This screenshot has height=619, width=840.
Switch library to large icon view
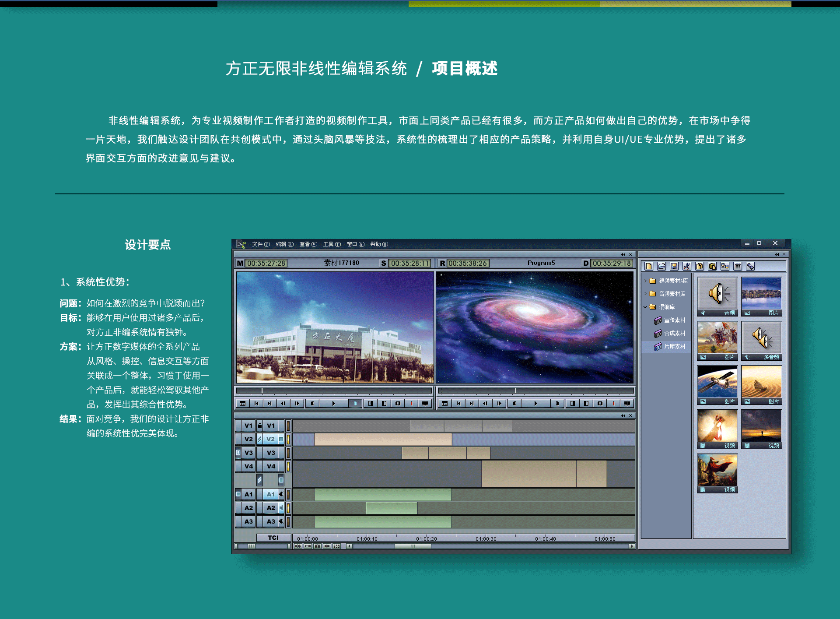coord(725,266)
